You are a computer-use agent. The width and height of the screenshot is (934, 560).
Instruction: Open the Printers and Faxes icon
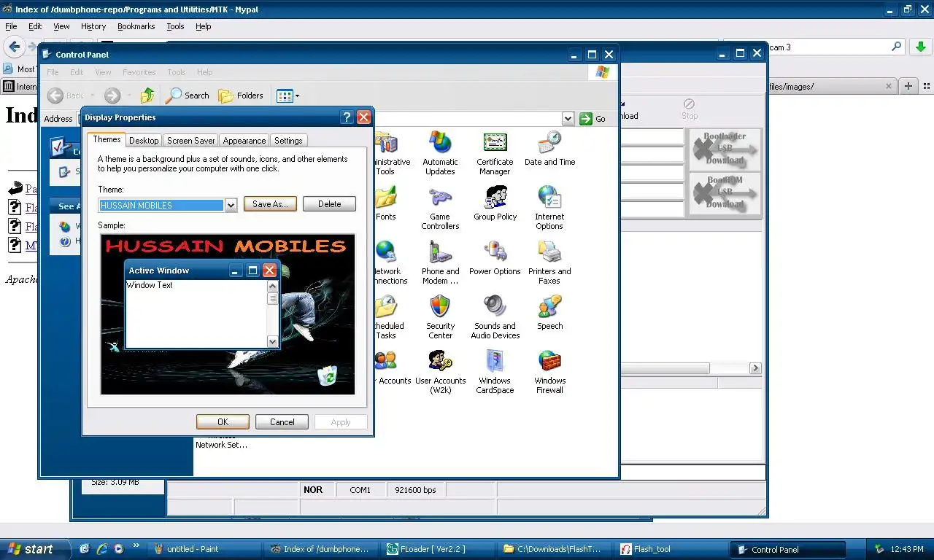click(549, 262)
